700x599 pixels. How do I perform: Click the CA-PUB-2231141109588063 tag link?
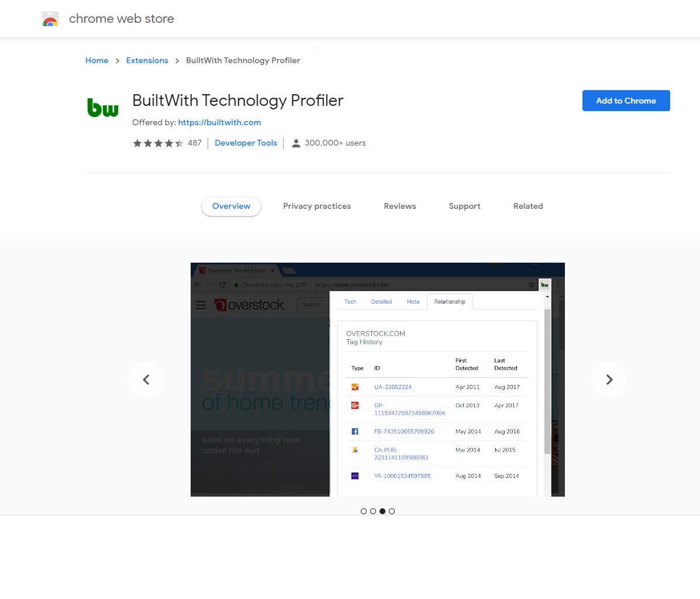(401, 454)
